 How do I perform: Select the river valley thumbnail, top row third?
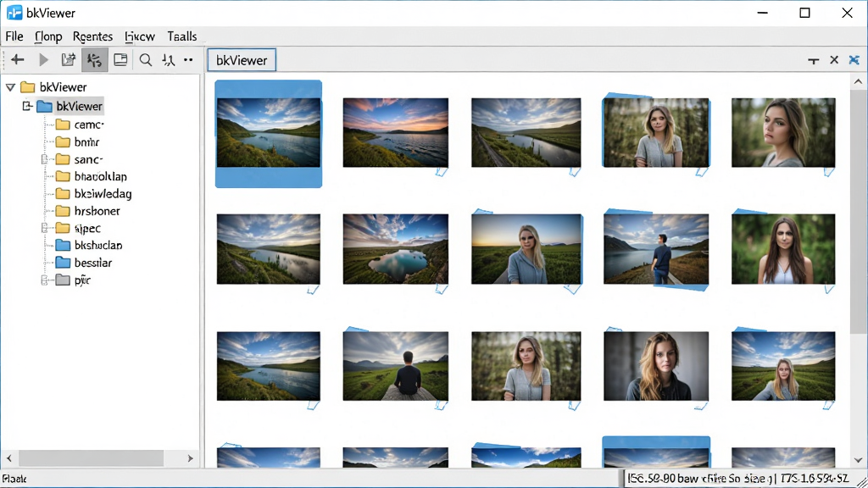[526, 133]
